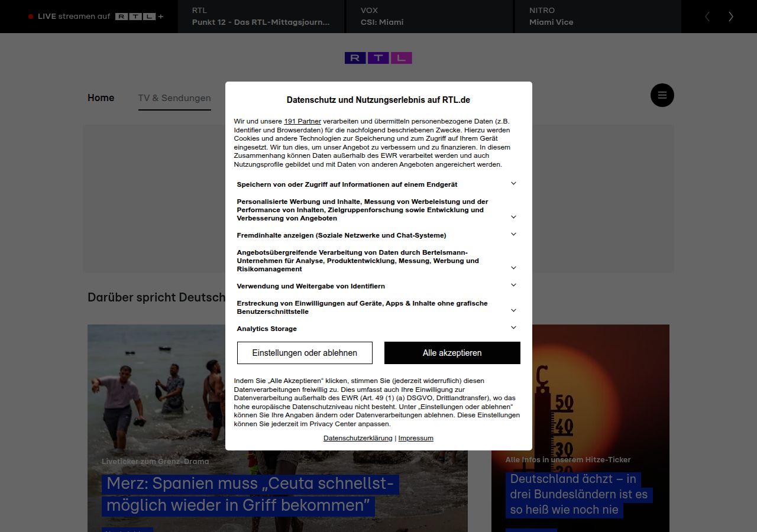The width and height of the screenshot is (757, 532).
Task: Go to the next live channel arrow
Action: 731,17
